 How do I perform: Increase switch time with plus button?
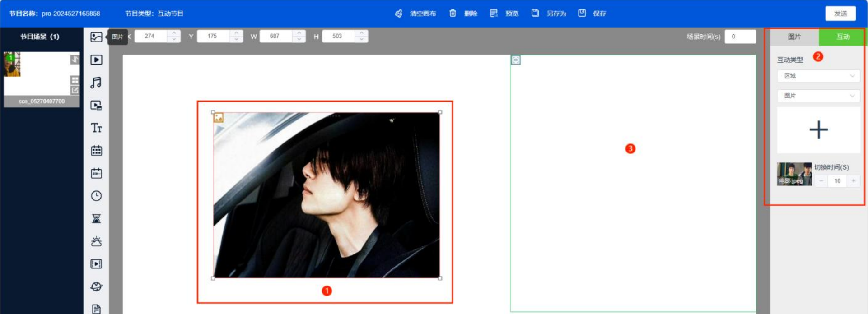(x=854, y=181)
